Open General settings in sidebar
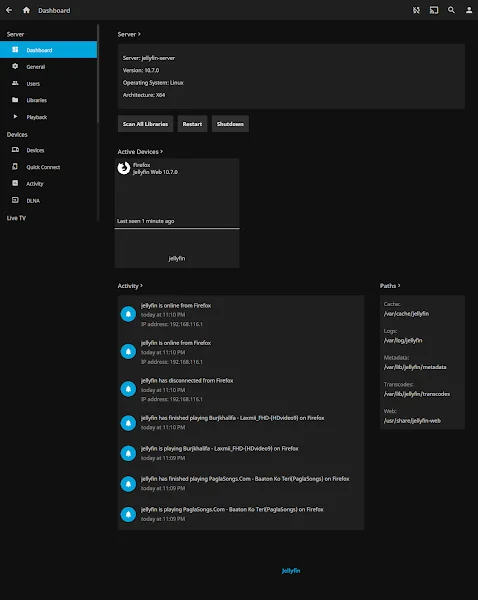The image size is (478, 600). 48,67
